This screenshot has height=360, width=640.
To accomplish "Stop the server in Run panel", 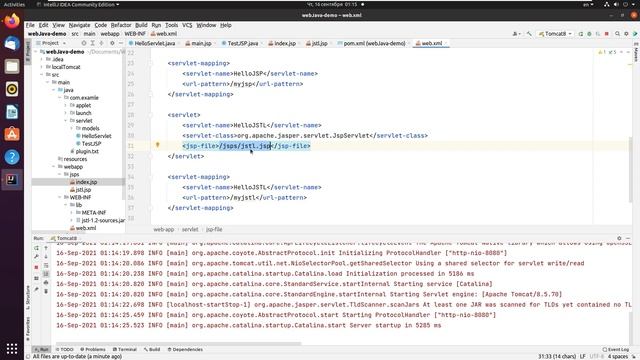I will (36, 267).
